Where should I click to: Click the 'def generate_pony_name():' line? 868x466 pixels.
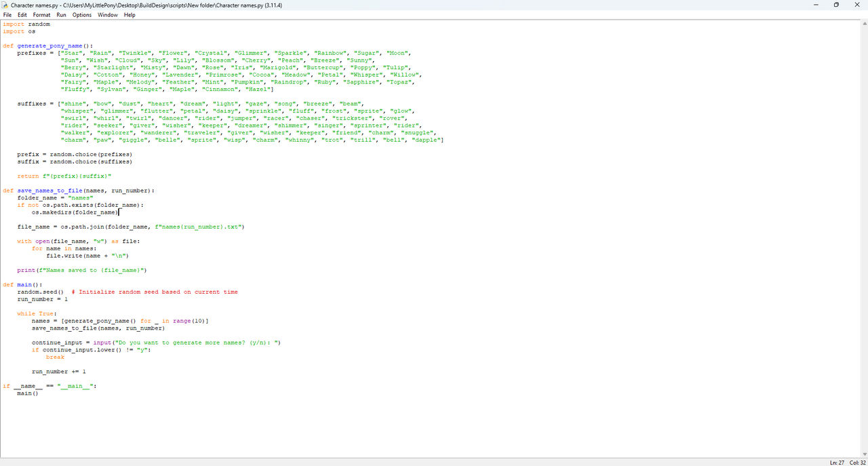(x=48, y=46)
